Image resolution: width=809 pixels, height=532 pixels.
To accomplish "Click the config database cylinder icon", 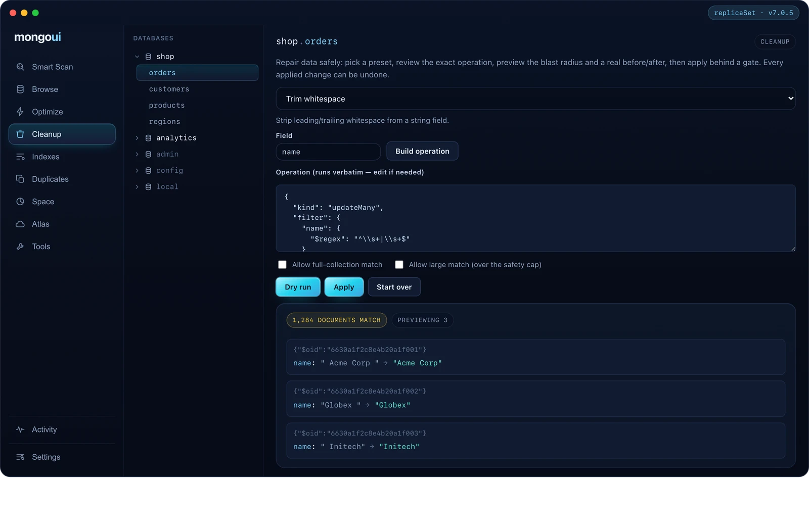I will 148,171.
